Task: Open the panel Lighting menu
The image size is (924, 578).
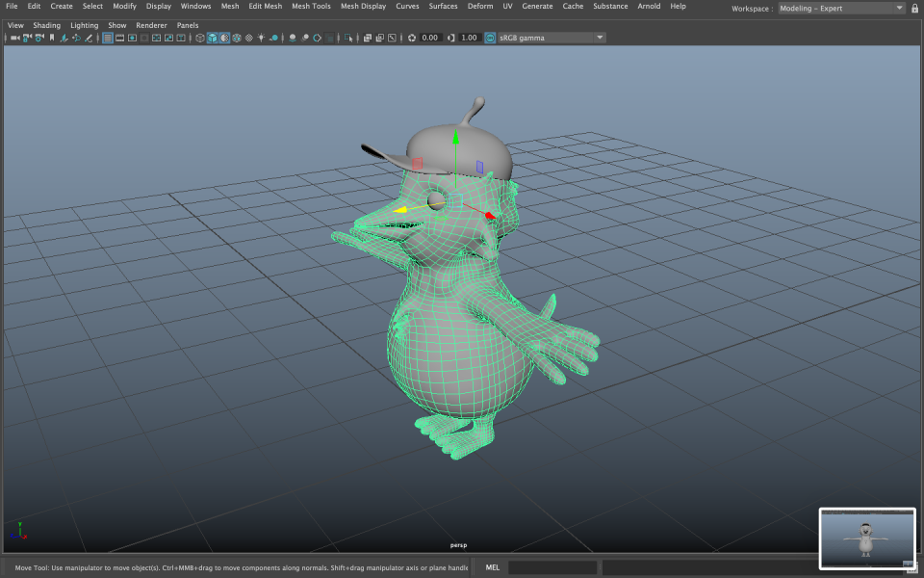Action: click(x=85, y=25)
